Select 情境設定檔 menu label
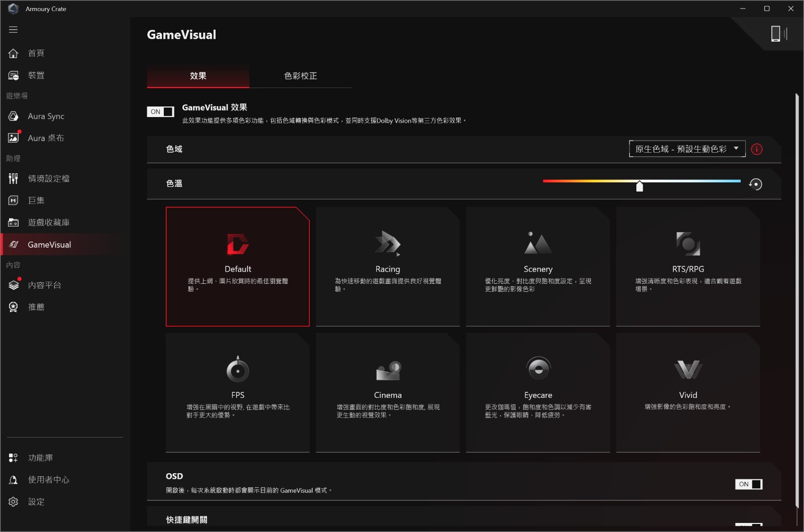 tap(49, 178)
